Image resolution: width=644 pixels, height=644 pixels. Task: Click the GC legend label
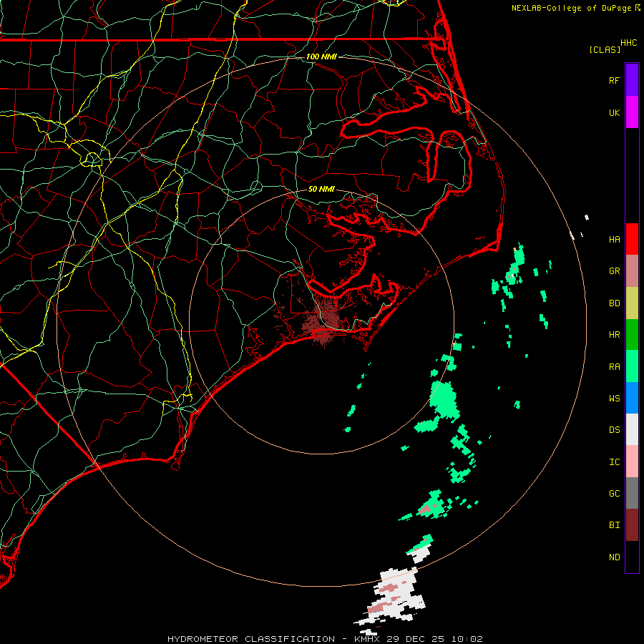[614, 493]
